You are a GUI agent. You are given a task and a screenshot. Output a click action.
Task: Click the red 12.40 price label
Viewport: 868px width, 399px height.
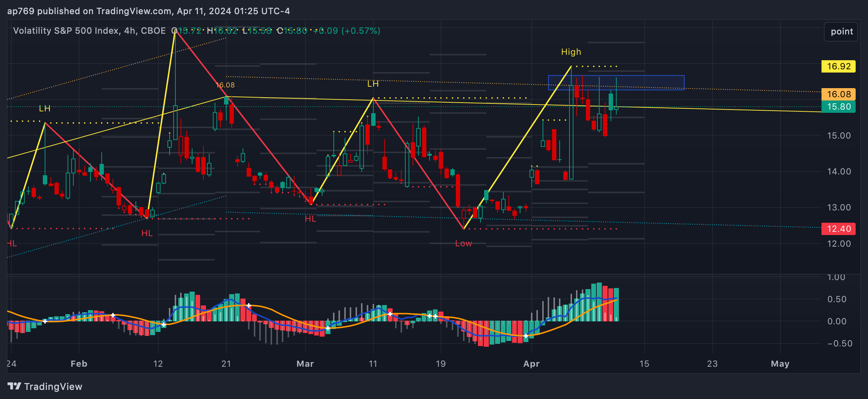(x=839, y=229)
